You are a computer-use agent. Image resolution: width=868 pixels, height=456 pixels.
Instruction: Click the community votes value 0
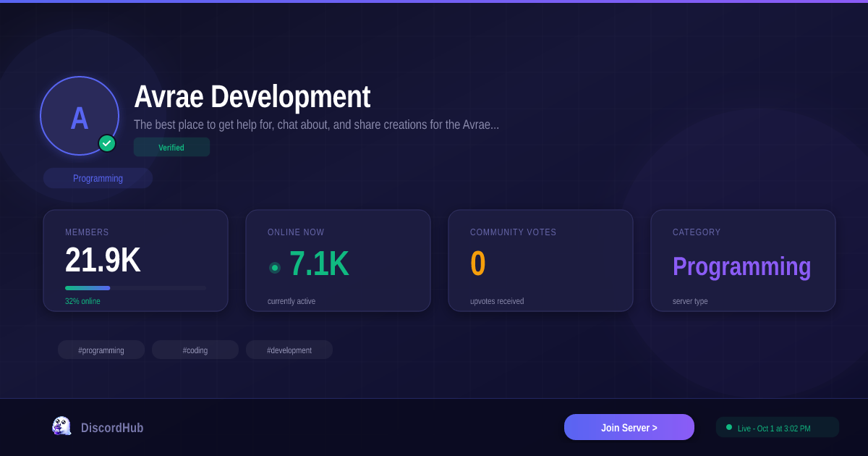coord(478,263)
